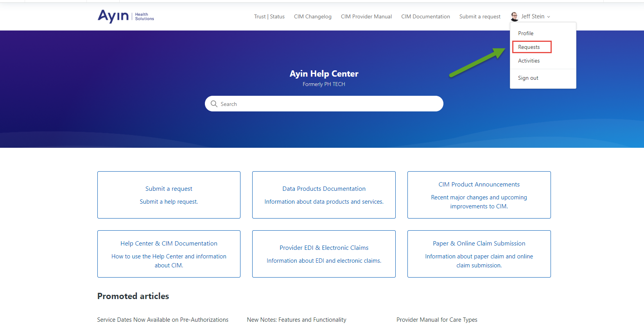Open the Submit a request card
The height and width of the screenshot is (328, 644).
click(169, 195)
